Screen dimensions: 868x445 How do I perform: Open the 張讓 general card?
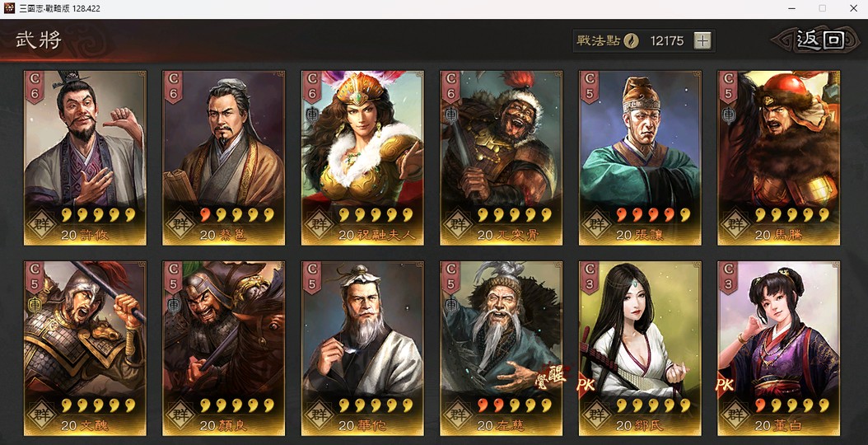(x=640, y=157)
